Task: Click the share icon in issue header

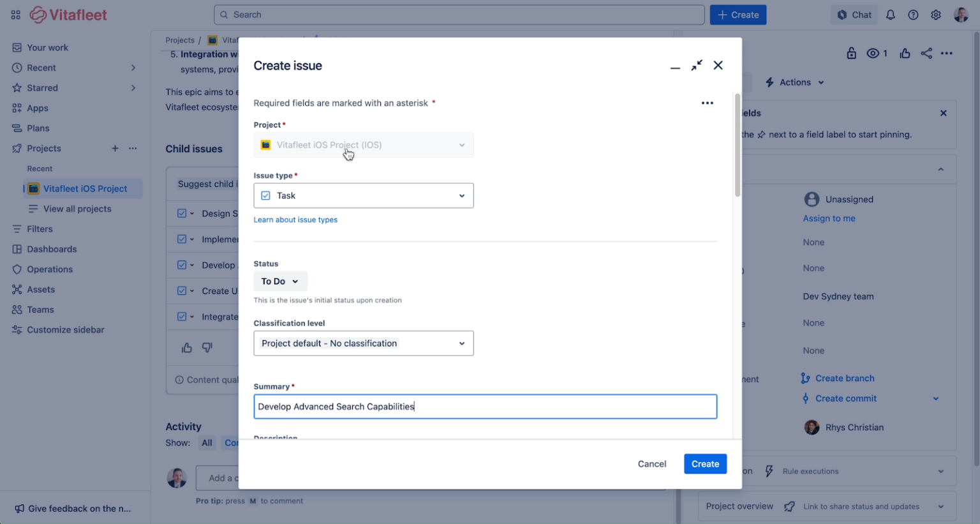Action: tap(926, 54)
